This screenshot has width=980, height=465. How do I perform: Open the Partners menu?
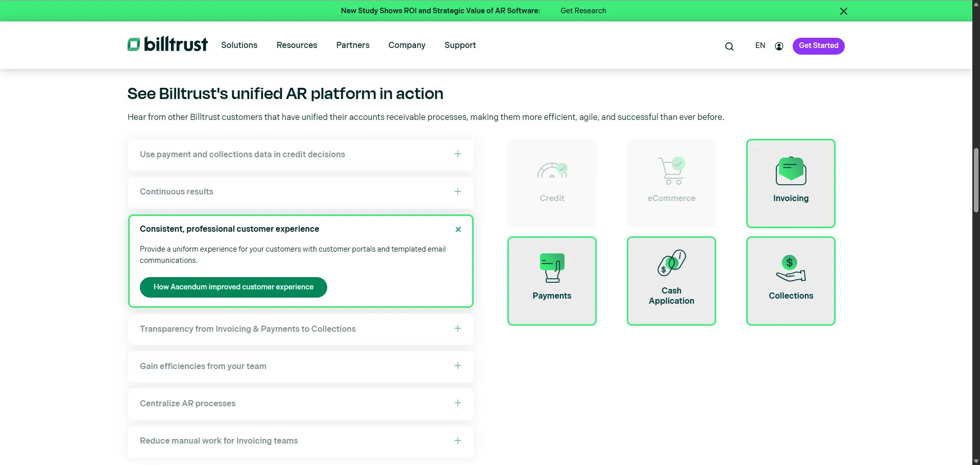[353, 45]
